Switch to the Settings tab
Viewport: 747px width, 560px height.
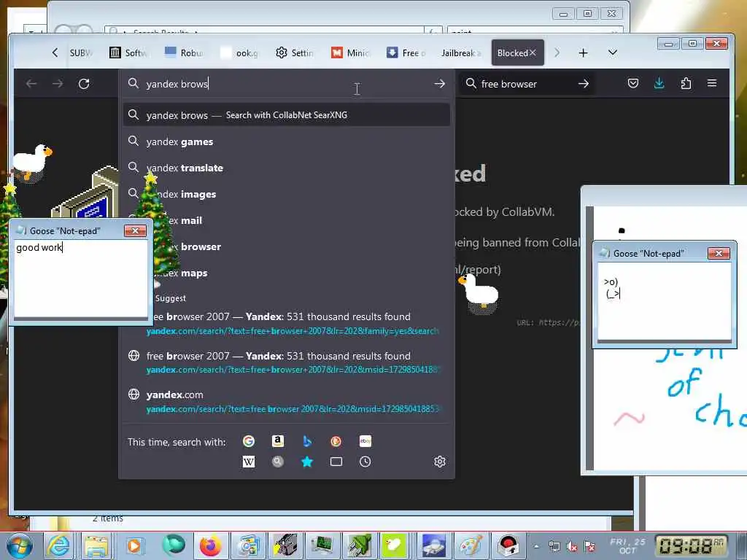point(295,52)
